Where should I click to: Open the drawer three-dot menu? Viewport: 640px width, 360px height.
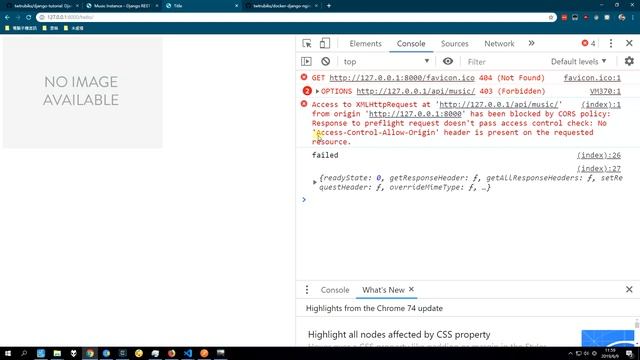tap(307, 290)
